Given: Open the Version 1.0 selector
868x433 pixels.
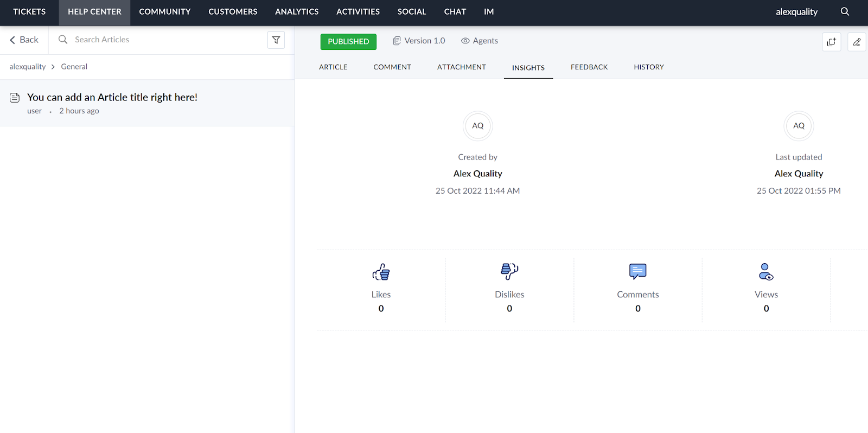Looking at the screenshot, I should pyautogui.click(x=419, y=41).
